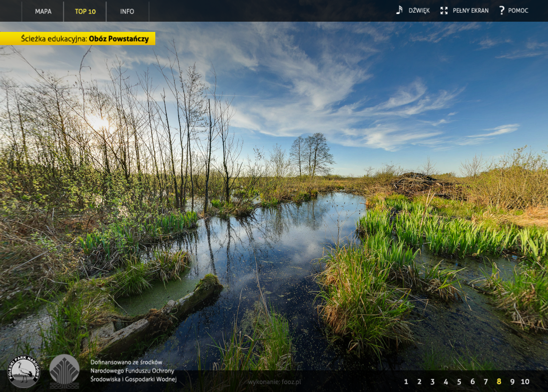The image size is (548, 392).
Task: Click the Narodowy Fundusz Ochrony Środowiska logo
Action: [x=64, y=371]
